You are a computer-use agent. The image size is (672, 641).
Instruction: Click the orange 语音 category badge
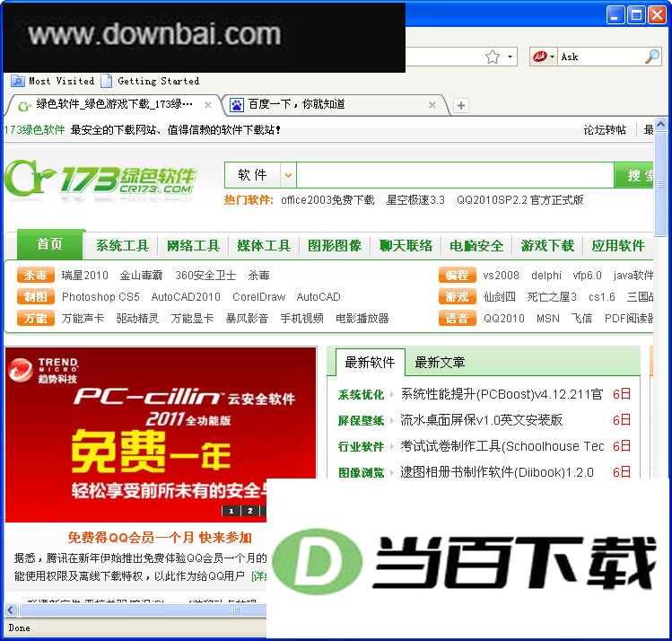pos(458,318)
